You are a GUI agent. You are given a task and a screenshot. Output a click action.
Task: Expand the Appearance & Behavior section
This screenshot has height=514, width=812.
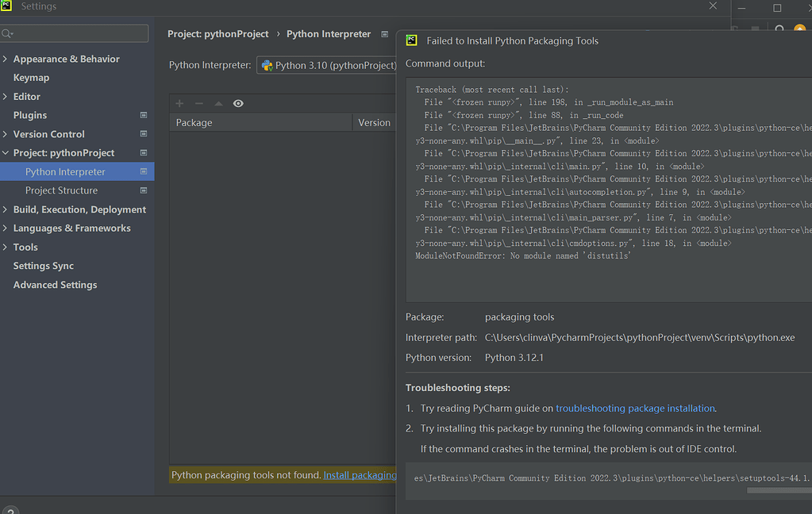(6, 59)
